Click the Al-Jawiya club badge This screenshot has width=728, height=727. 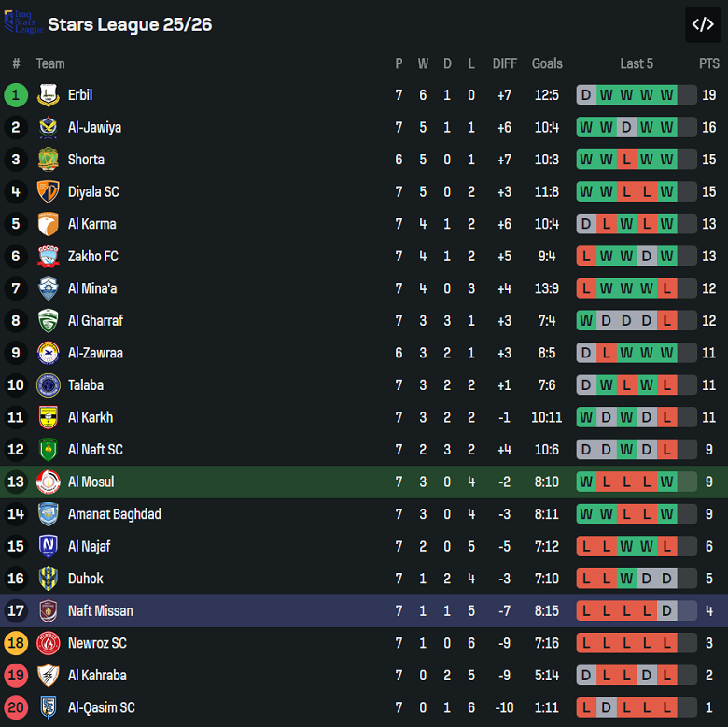48,127
